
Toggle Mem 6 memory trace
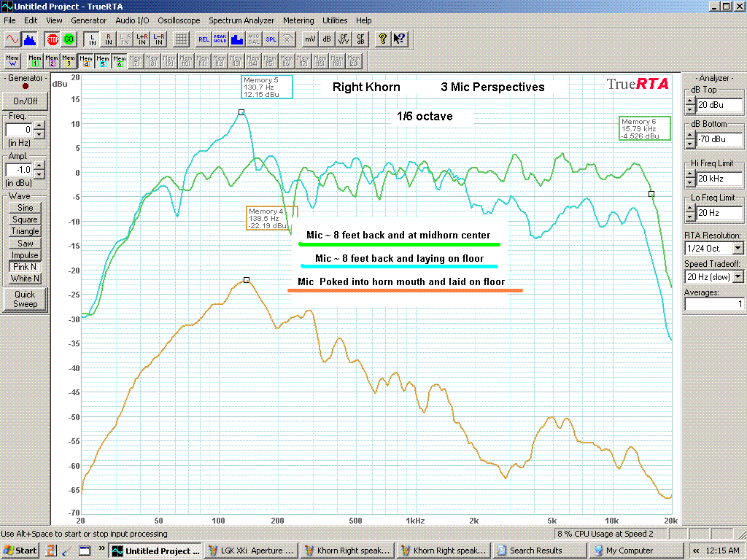coord(119,61)
